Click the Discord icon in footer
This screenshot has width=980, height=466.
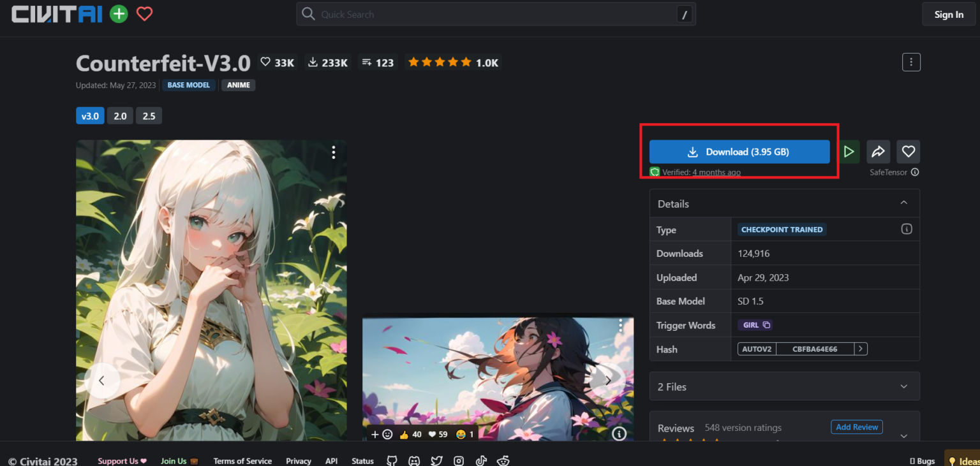(x=414, y=461)
